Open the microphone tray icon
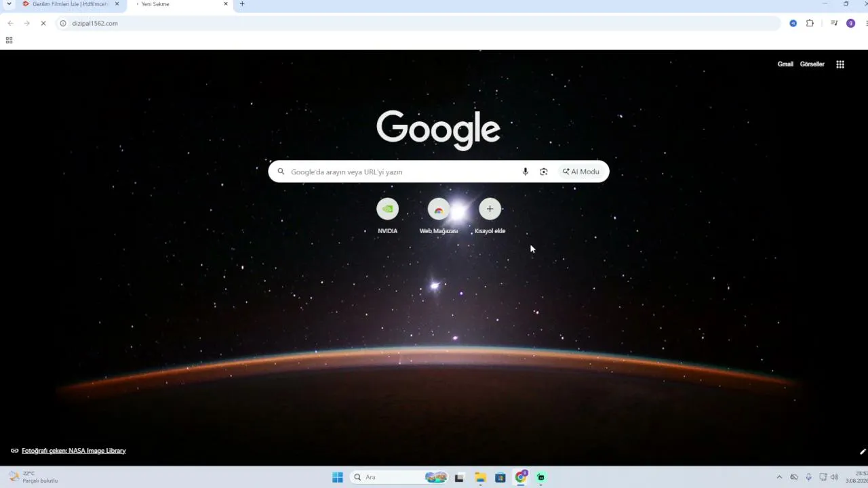The height and width of the screenshot is (488, 868). tap(808, 477)
